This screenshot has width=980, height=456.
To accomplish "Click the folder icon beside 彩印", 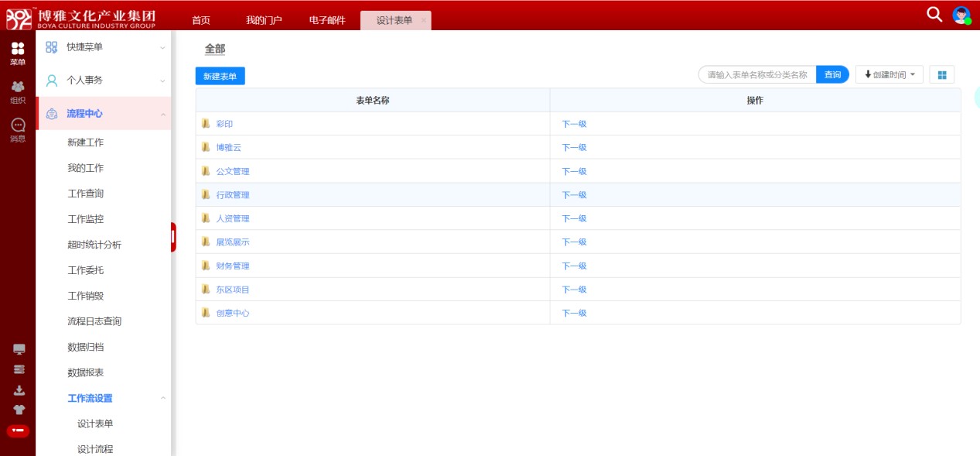I will 206,123.
